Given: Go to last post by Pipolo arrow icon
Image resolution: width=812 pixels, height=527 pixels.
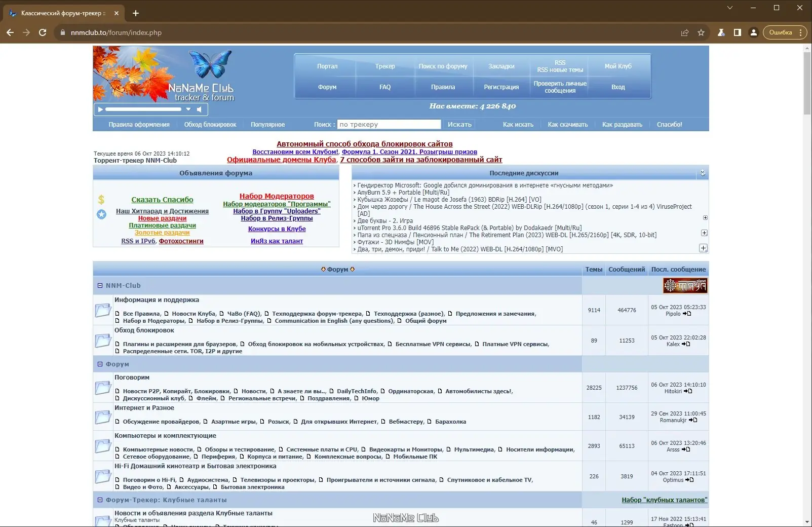Looking at the screenshot, I should click(687, 314).
